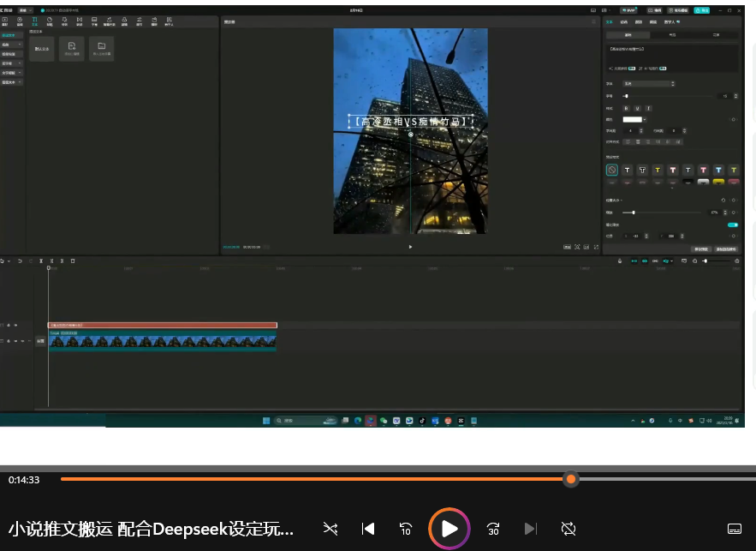Skip back 10 seconds in the player
756x551 pixels.
click(406, 529)
